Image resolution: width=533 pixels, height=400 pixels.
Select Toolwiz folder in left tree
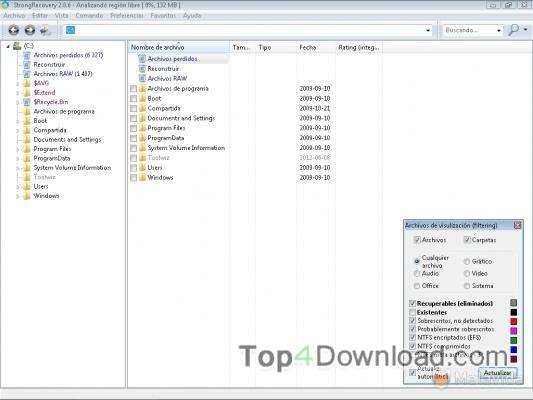click(x=44, y=177)
